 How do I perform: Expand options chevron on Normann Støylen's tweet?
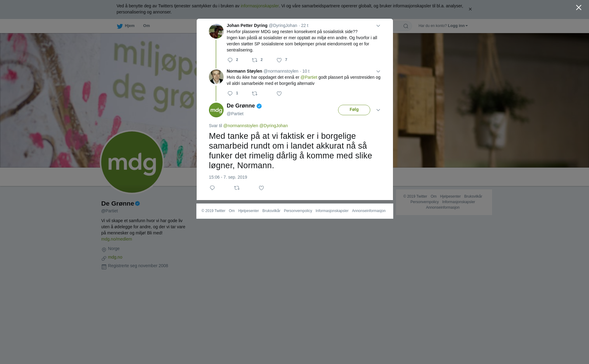(x=378, y=71)
